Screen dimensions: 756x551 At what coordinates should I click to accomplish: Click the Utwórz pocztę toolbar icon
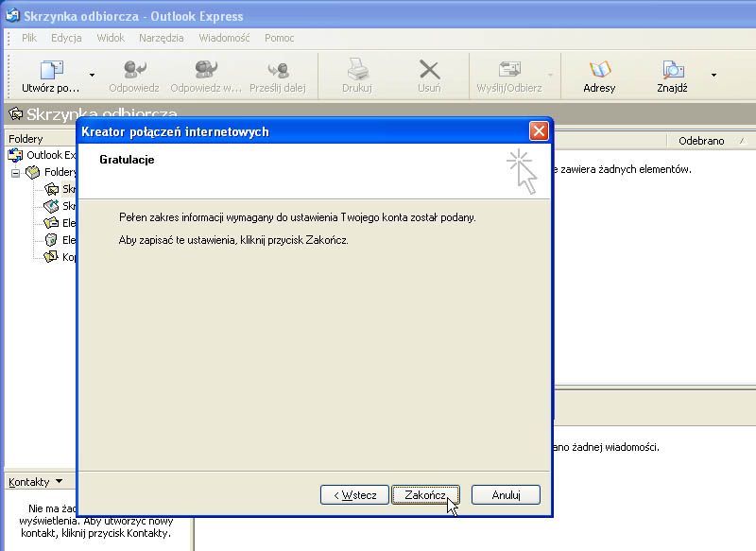[52, 70]
